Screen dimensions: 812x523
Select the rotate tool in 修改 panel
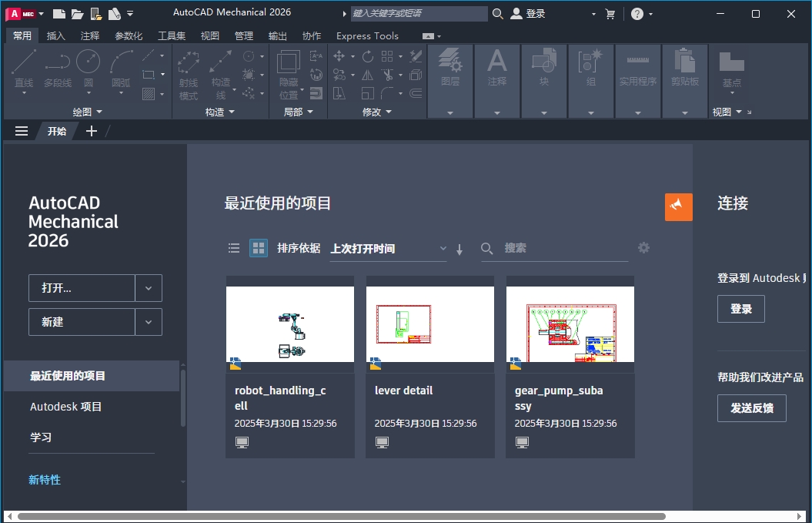368,57
